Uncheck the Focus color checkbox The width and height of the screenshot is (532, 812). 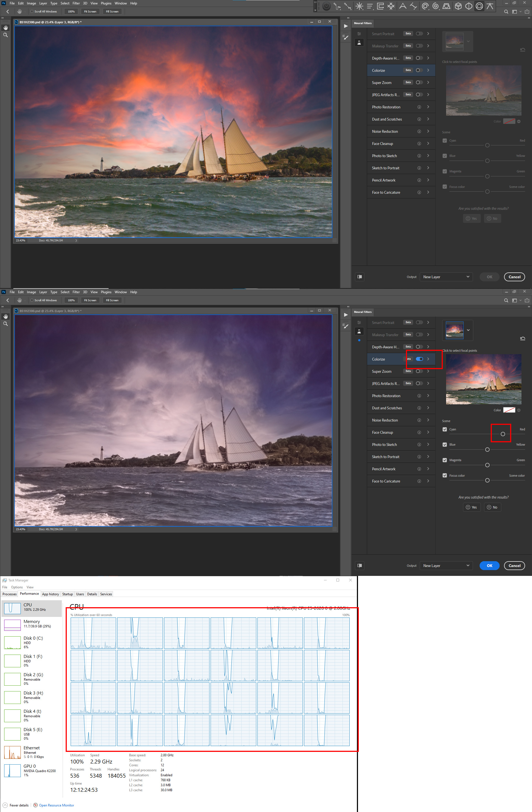445,475
